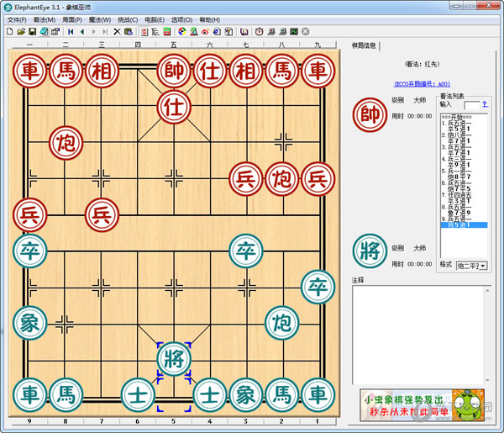The image size is (504, 433).
Task: Click the magnifier search toolbar icon
Action: coord(194,31)
